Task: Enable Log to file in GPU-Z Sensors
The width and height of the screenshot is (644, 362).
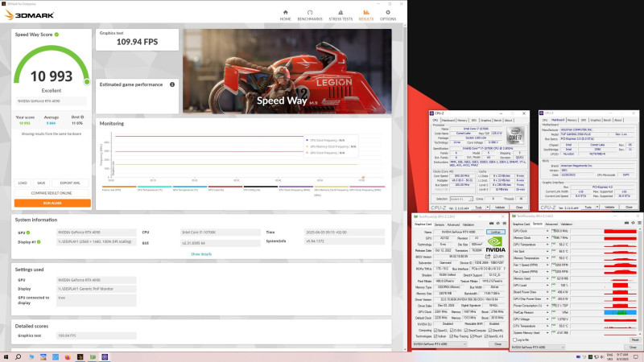Action: tap(514, 339)
